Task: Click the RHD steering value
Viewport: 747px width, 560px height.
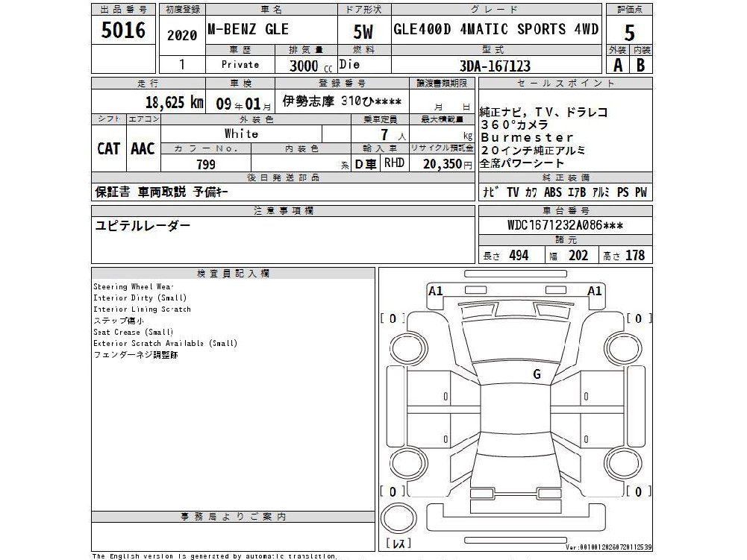Action: [394, 163]
